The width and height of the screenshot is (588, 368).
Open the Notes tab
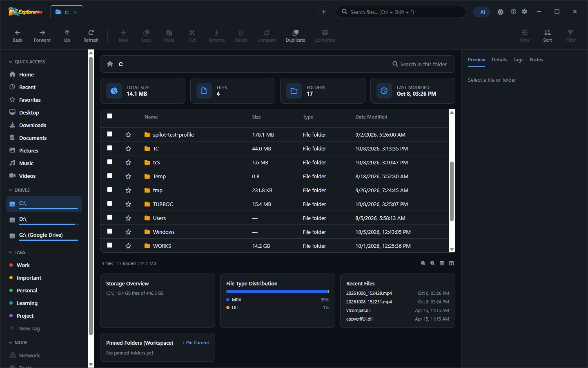pos(536,60)
